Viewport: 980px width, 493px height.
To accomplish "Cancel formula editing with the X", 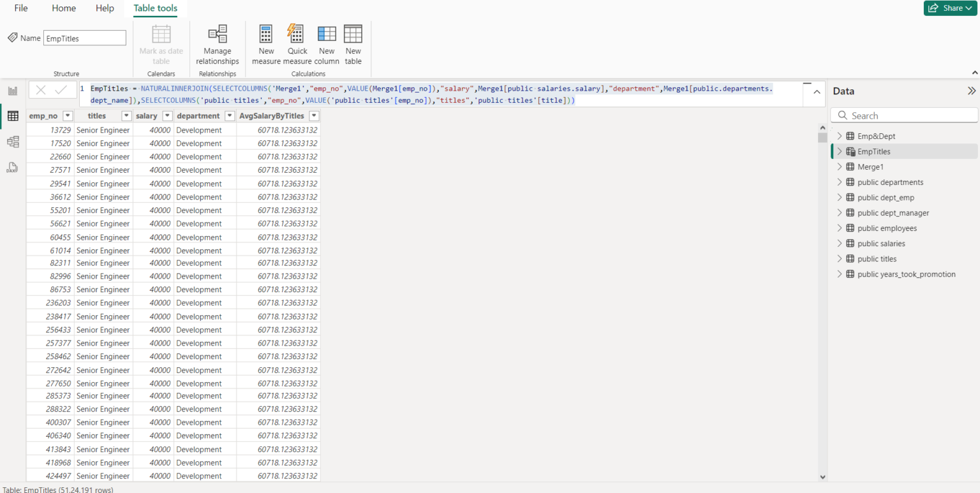I will click(x=42, y=90).
